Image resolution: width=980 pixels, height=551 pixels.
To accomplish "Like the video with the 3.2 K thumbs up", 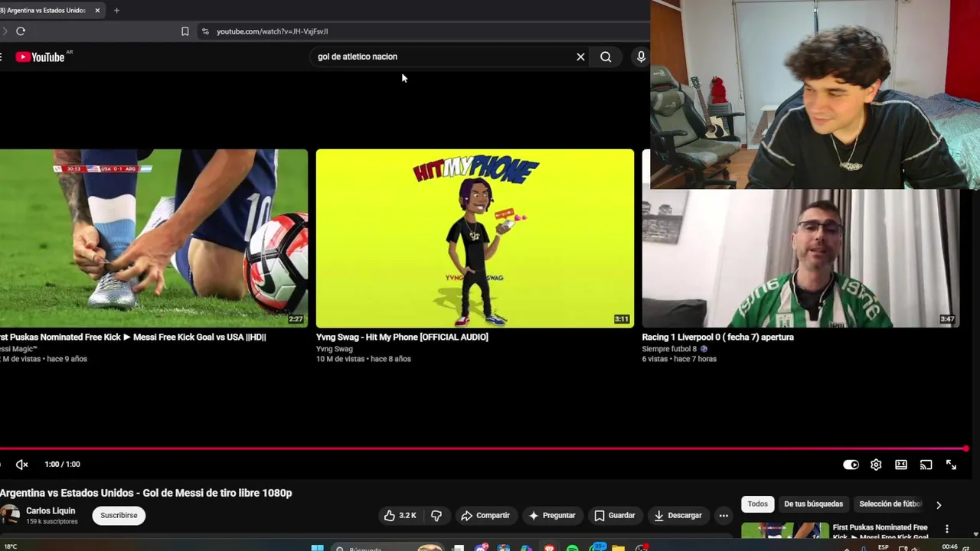I will [400, 516].
